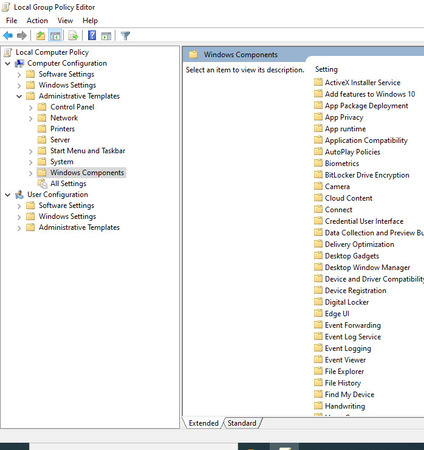This screenshot has height=450, width=424.
Task: Click the Filter funnel toolbar icon
Action: pos(125,35)
